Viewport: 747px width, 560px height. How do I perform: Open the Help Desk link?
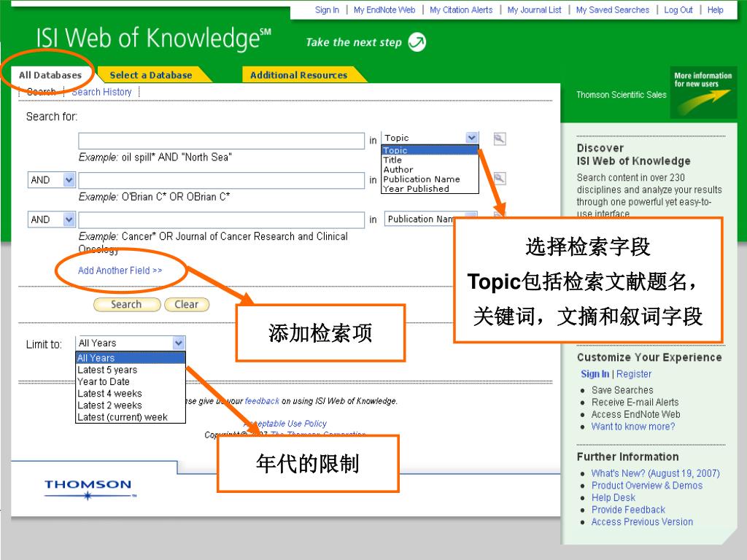tap(614, 497)
